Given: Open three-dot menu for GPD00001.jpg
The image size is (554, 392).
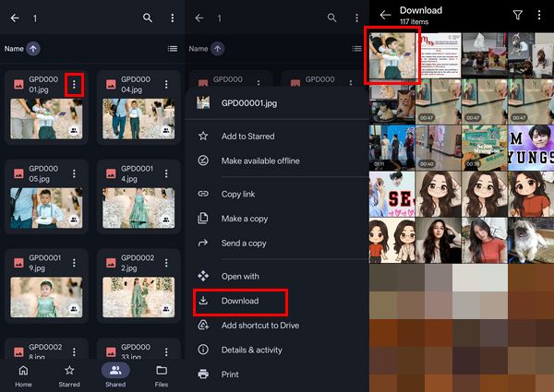Looking at the screenshot, I should (76, 84).
